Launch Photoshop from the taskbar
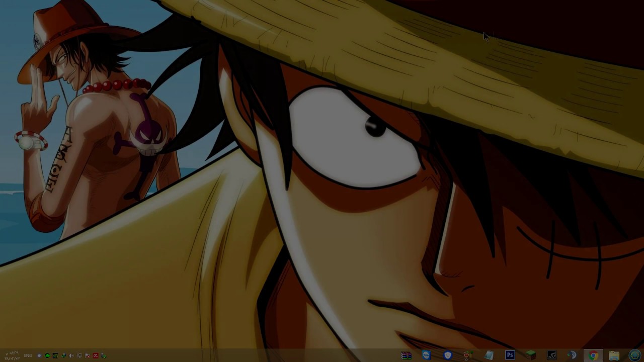 (x=510, y=355)
